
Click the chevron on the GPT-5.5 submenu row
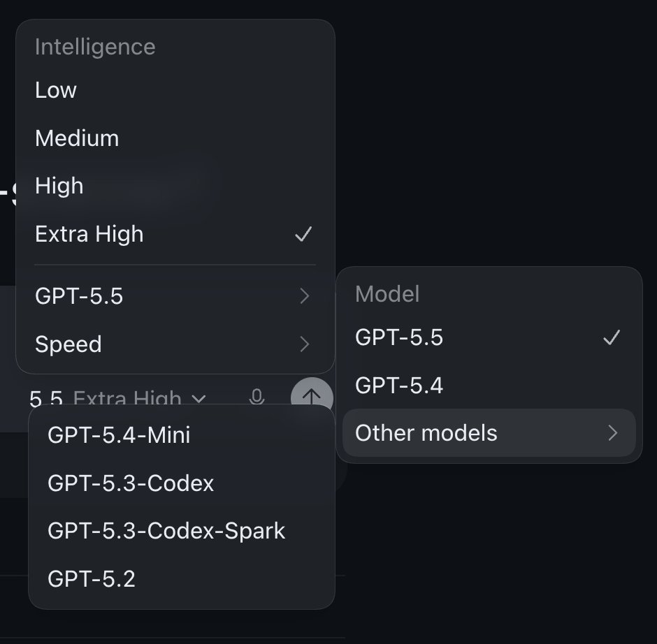click(305, 296)
